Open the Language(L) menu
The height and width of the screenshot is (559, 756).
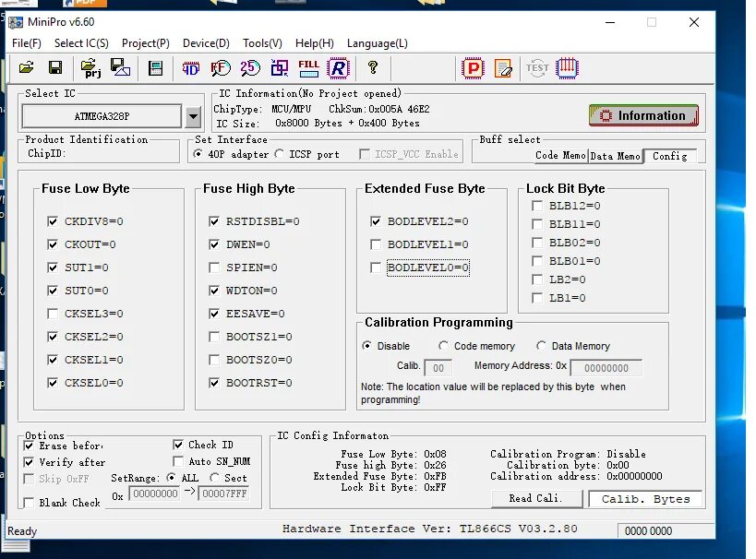tap(377, 43)
